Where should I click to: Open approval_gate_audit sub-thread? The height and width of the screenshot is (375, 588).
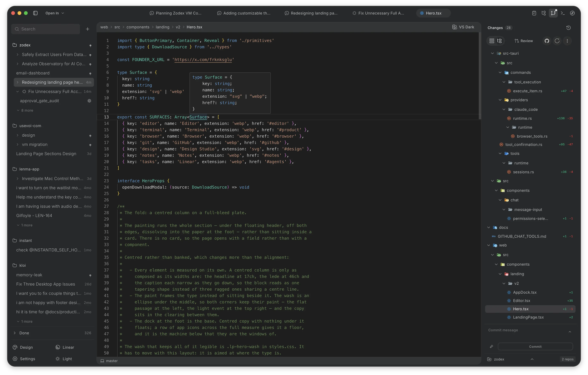tap(54, 101)
